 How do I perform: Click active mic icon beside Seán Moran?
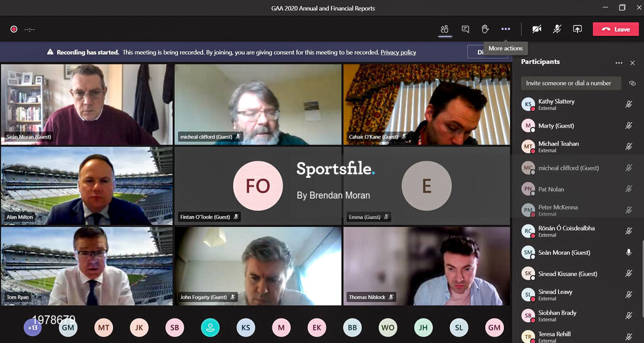628,253
